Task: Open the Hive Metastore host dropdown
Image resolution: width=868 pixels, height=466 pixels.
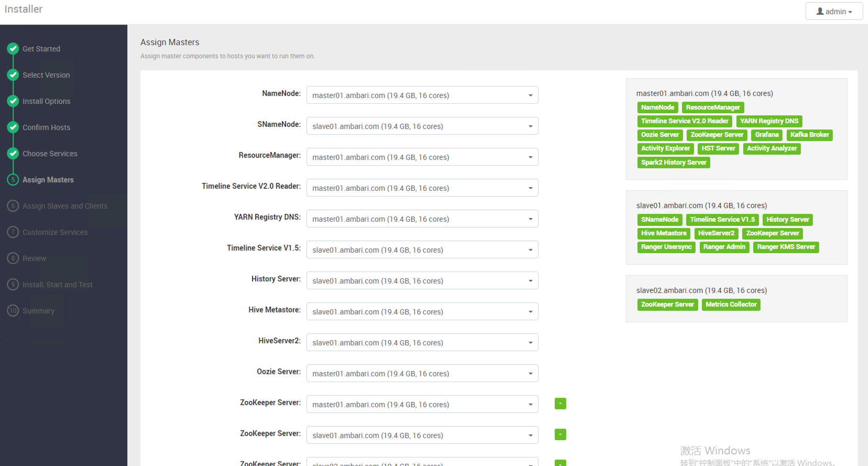Action: [422, 312]
